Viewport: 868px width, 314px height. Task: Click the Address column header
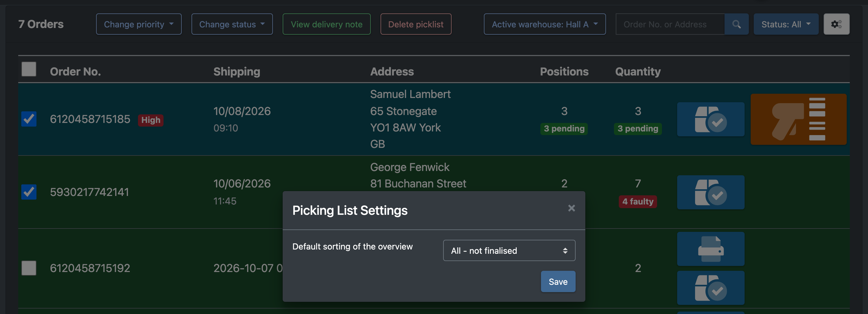[x=392, y=72]
